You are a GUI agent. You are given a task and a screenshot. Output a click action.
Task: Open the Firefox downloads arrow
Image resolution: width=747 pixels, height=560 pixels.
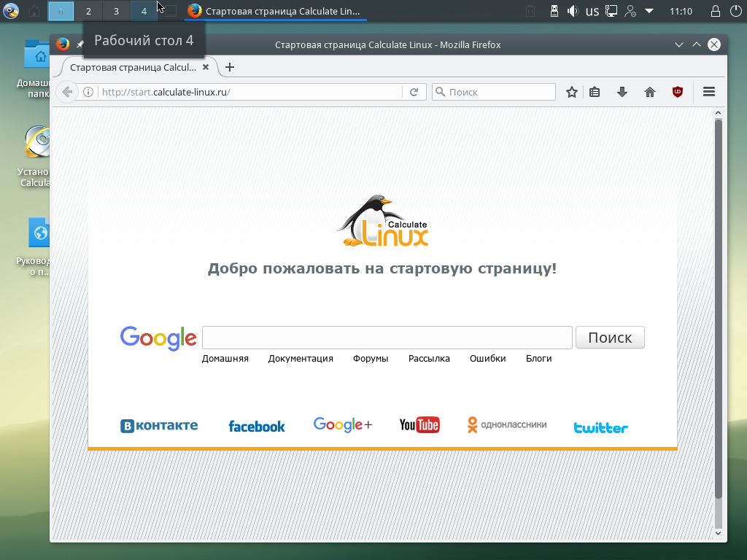[x=622, y=92]
